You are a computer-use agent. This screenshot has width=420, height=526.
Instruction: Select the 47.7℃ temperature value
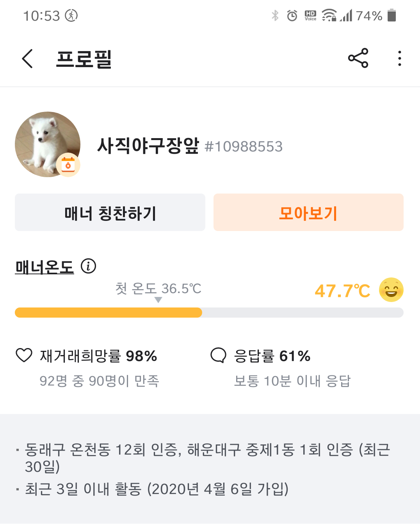click(x=342, y=291)
